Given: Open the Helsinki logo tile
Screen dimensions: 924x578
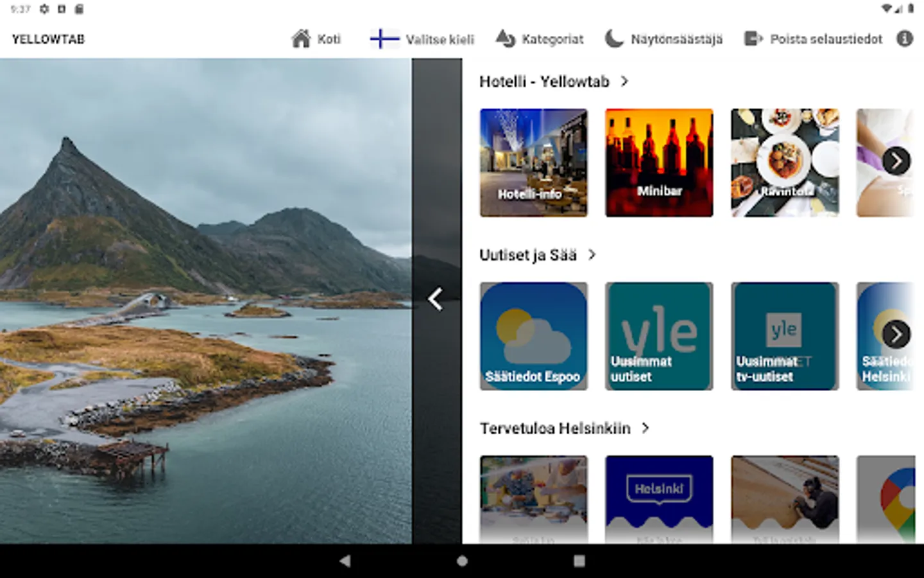Looking at the screenshot, I should pos(659,500).
